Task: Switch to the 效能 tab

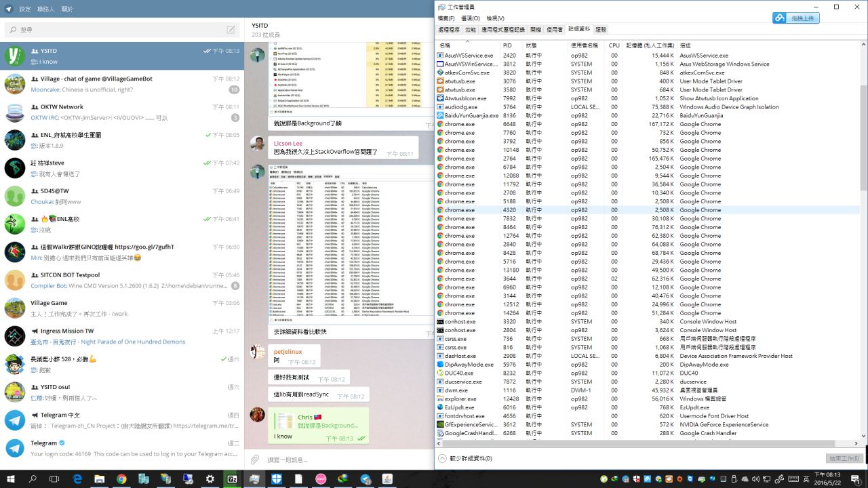Action: pyautogui.click(x=471, y=30)
